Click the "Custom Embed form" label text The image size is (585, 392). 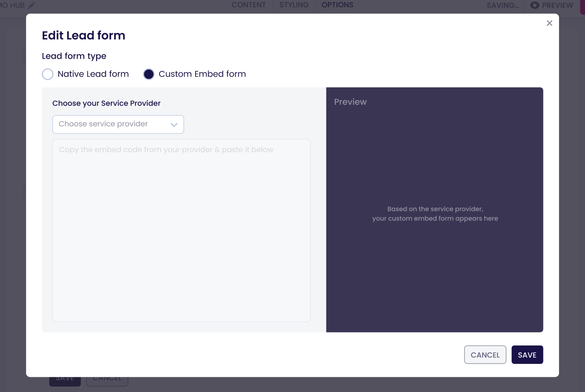click(202, 74)
